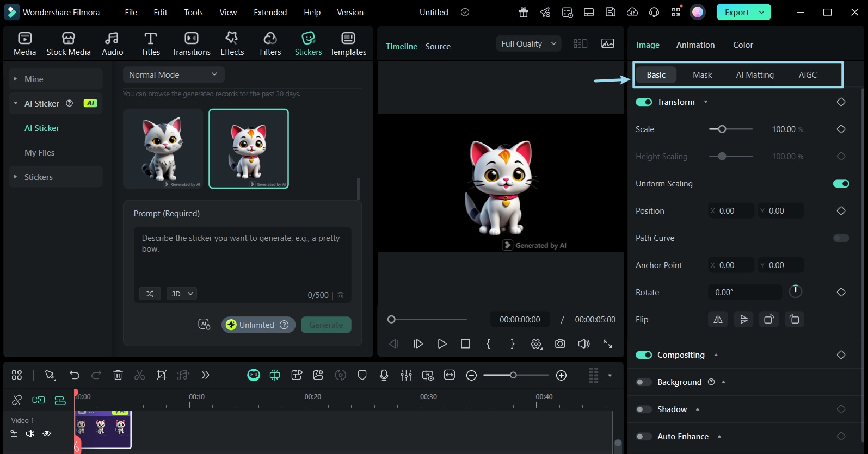Click the fullscreen preview icon

608,344
